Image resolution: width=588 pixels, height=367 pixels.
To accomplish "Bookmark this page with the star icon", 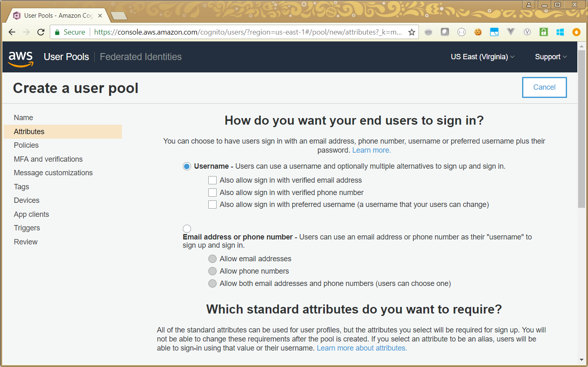I will (411, 32).
